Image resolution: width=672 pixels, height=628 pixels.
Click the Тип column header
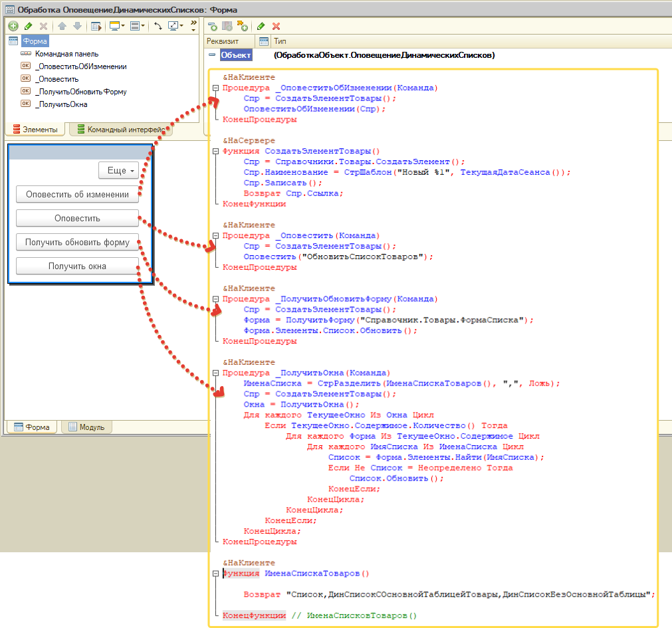point(280,41)
